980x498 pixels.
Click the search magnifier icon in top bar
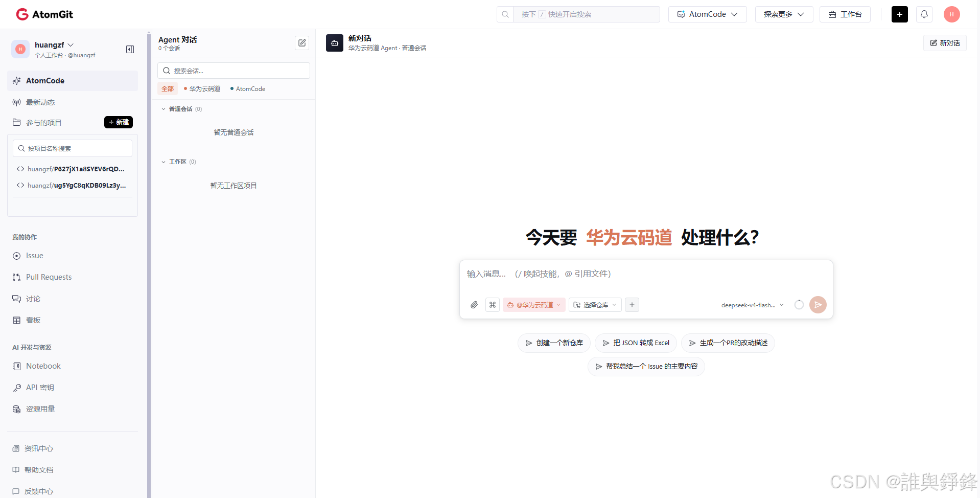point(505,14)
